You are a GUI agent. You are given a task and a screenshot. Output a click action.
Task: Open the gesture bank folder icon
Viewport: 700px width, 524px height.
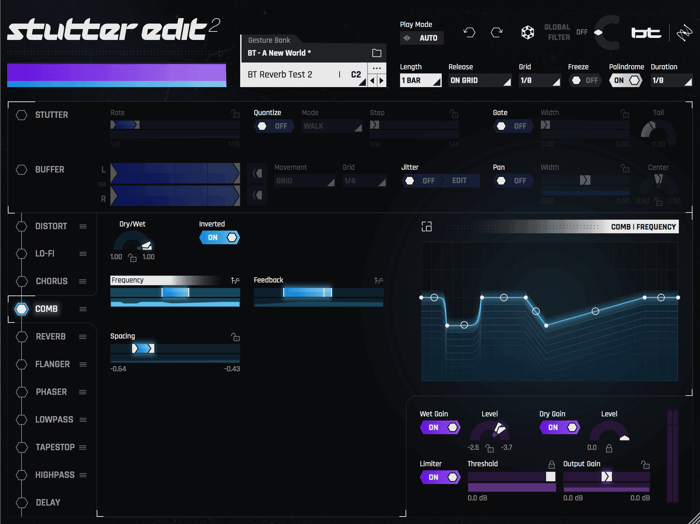click(x=377, y=53)
